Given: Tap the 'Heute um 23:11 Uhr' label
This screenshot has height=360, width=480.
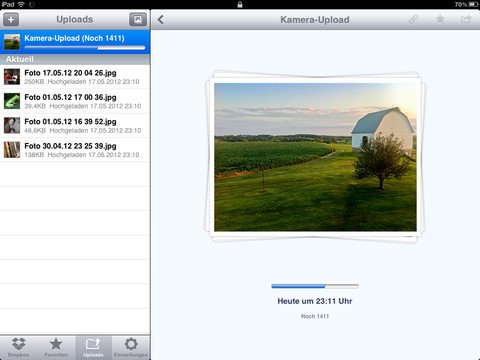Looking at the screenshot, I should coord(315,301).
